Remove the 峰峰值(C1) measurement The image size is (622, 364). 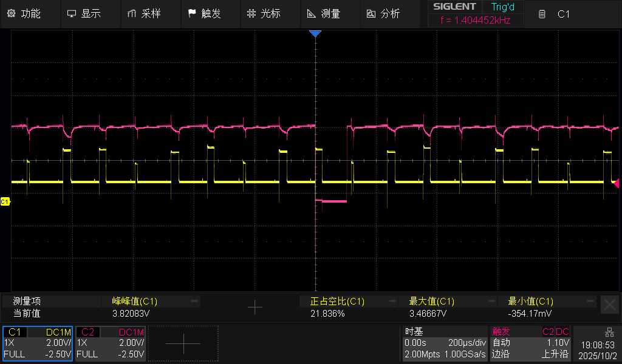point(194,301)
